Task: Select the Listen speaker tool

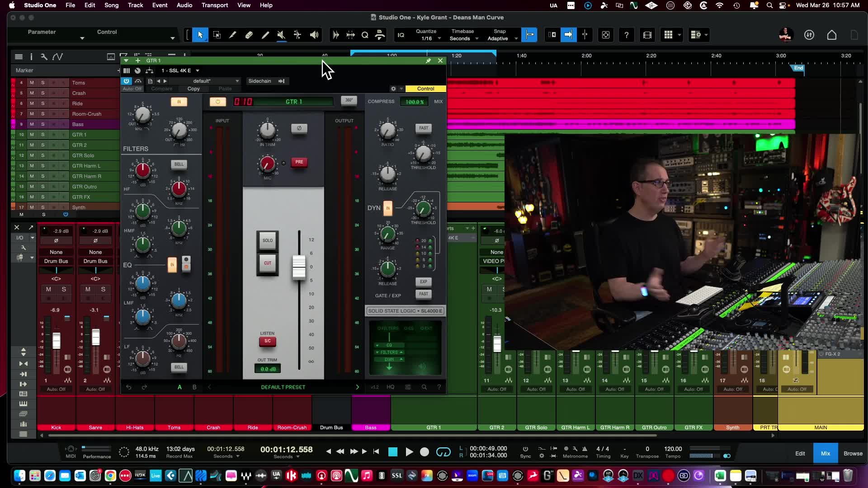Action: (314, 35)
